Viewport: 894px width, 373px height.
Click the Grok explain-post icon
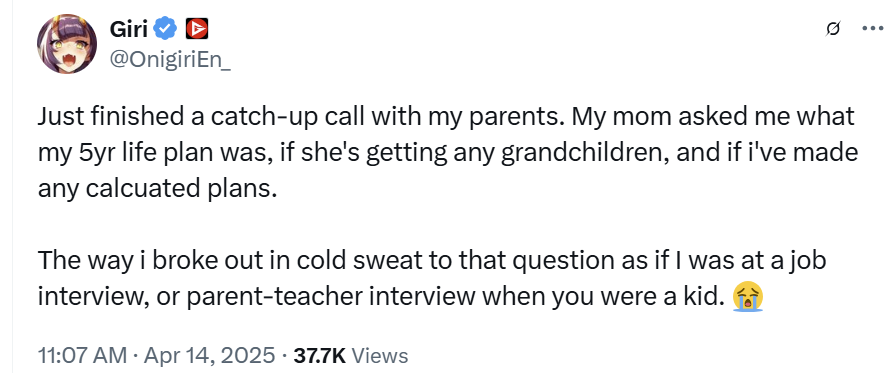tap(833, 29)
